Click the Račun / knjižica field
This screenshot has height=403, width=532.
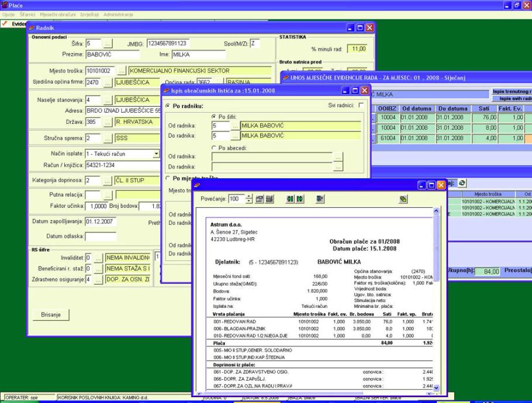click(x=123, y=165)
